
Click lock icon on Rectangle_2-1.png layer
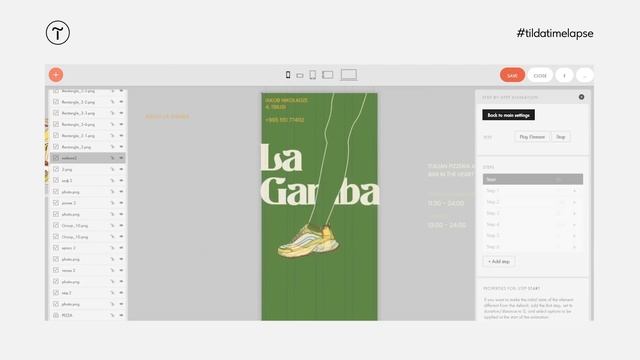112,136
